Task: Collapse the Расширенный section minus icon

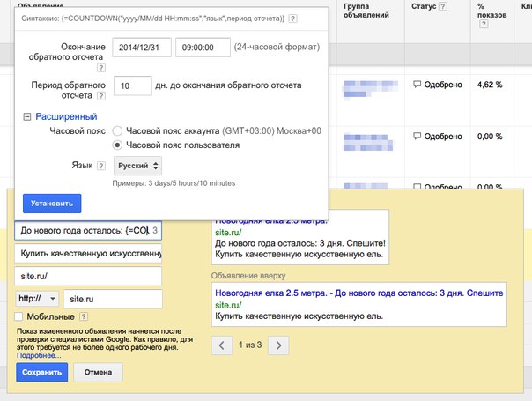Action: [26, 117]
